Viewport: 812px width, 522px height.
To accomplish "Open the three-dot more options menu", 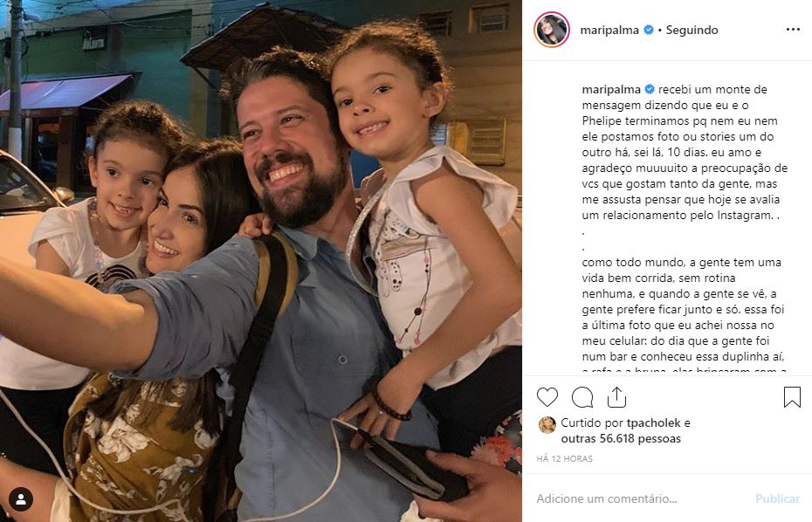I will pos(793,30).
